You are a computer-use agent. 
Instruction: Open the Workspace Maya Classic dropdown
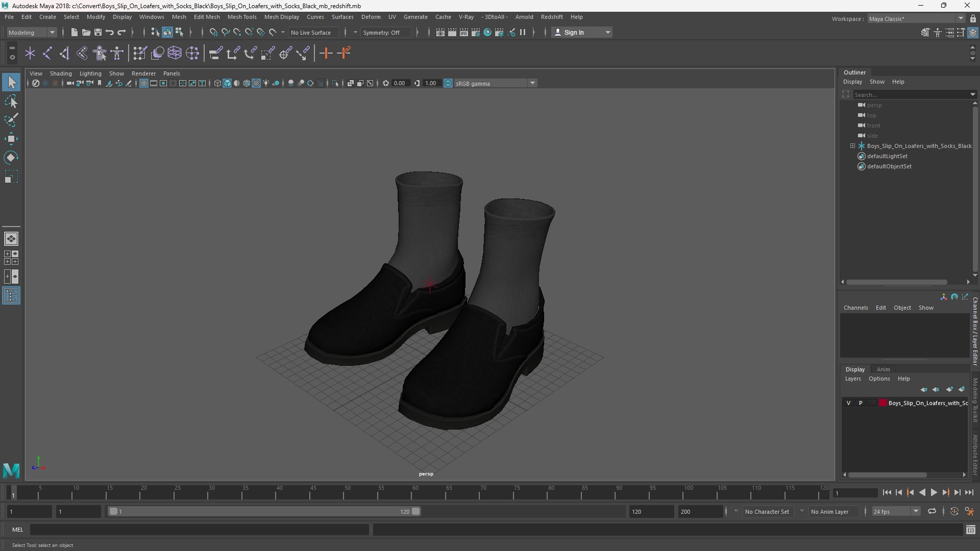coord(916,18)
